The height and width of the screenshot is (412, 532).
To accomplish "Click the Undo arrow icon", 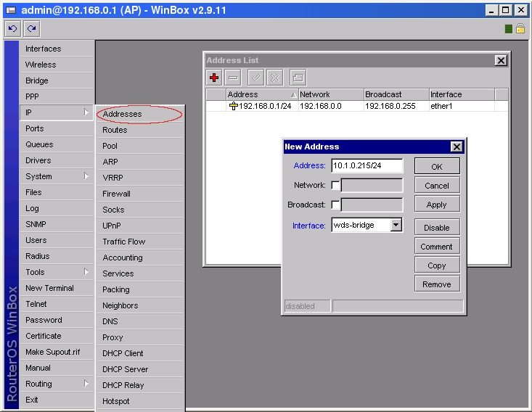I will [x=13, y=29].
